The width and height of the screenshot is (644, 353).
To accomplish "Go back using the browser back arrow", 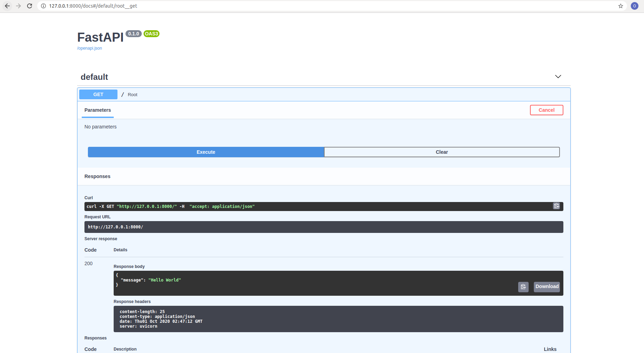I will point(7,6).
